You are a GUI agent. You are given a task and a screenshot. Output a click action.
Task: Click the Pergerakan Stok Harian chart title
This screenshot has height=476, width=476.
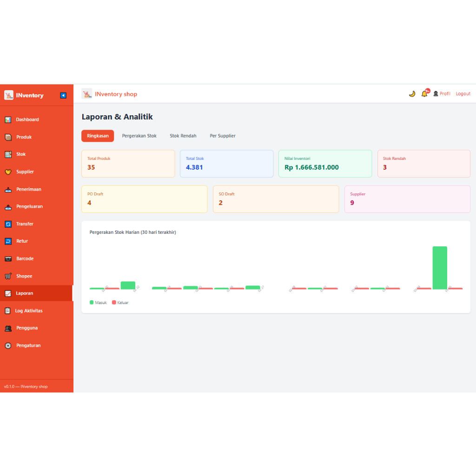click(x=132, y=232)
